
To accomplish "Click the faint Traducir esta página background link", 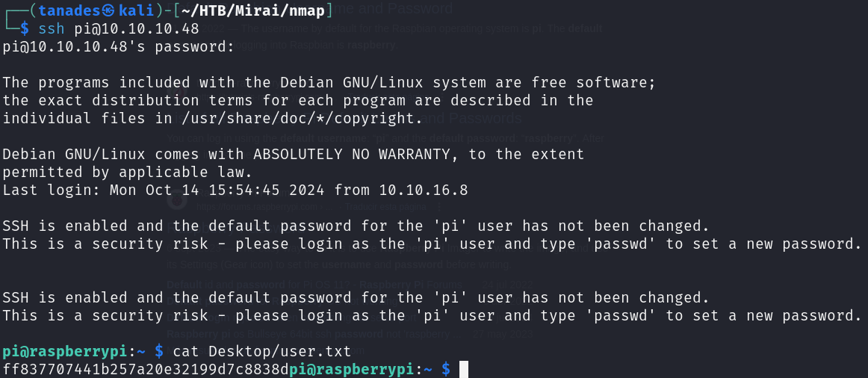I will (385, 207).
